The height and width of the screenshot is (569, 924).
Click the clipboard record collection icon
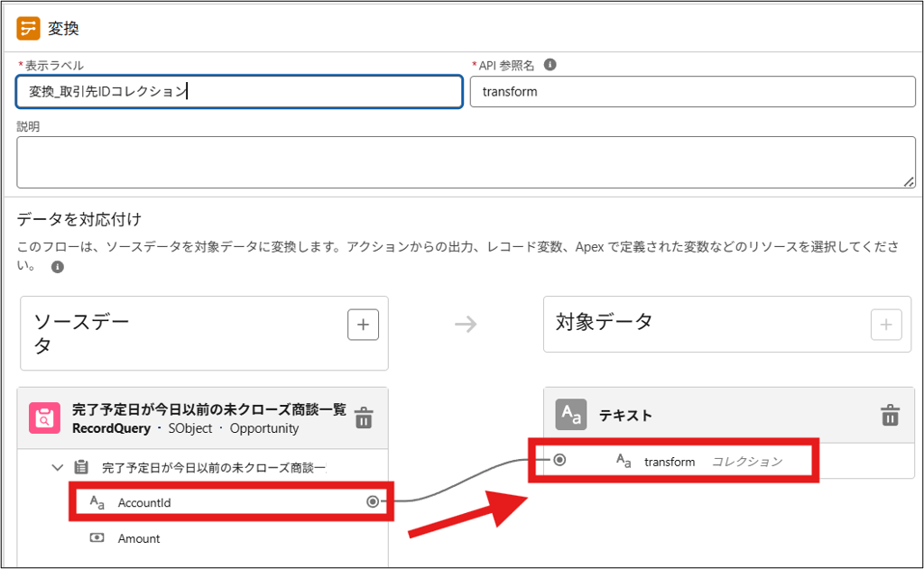point(81,468)
